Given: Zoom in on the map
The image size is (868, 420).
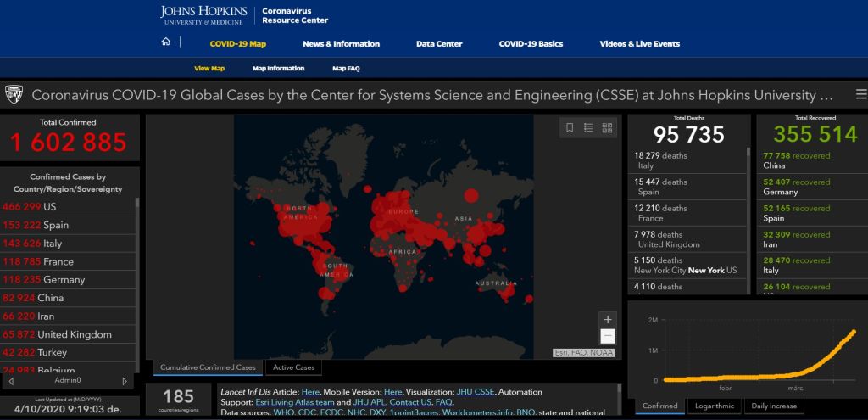Looking at the screenshot, I should click(607, 320).
